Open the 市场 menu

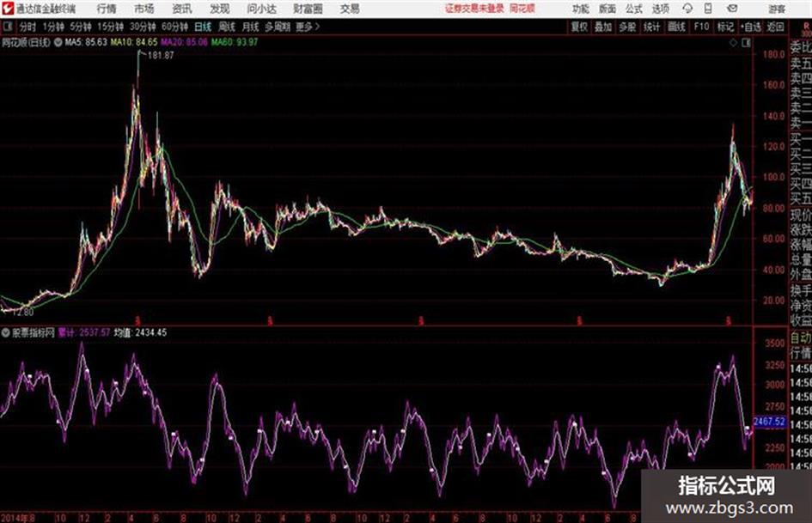point(144,9)
